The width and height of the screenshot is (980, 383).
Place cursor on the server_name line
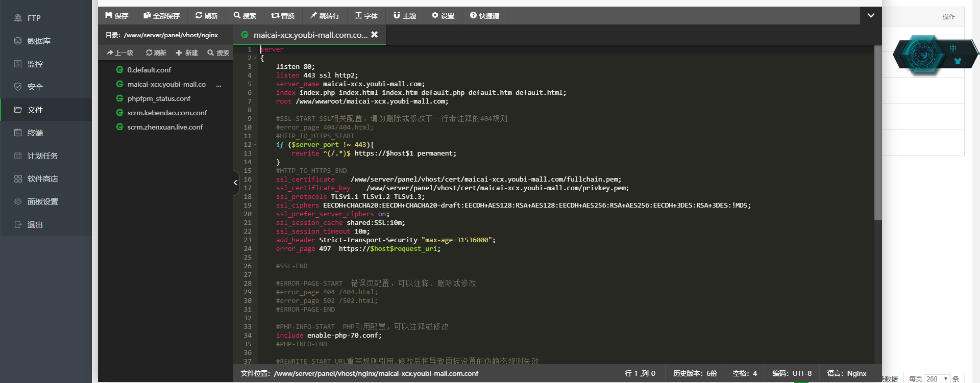tap(350, 84)
